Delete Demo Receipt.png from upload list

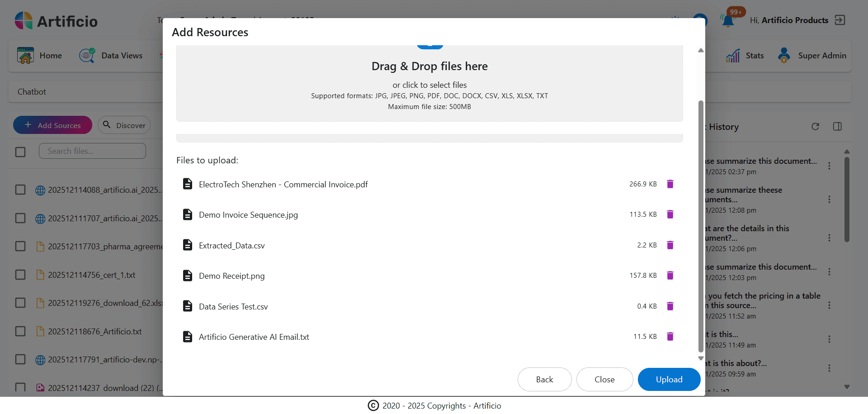670,275
